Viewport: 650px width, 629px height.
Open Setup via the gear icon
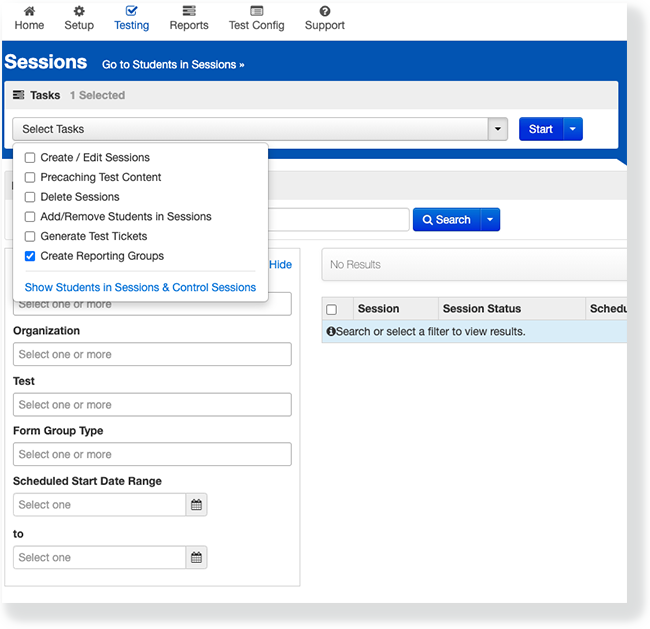point(79,11)
